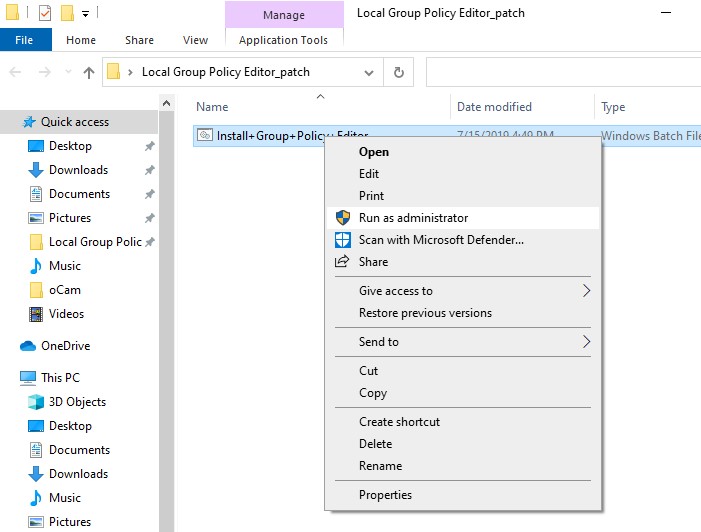The height and width of the screenshot is (532, 701).
Task: Select Cut in the context menu
Action: pyautogui.click(x=463, y=371)
